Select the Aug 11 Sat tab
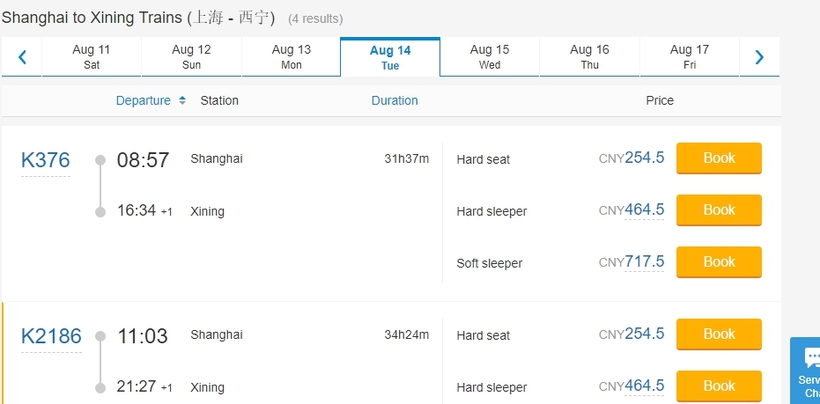 click(92, 57)
